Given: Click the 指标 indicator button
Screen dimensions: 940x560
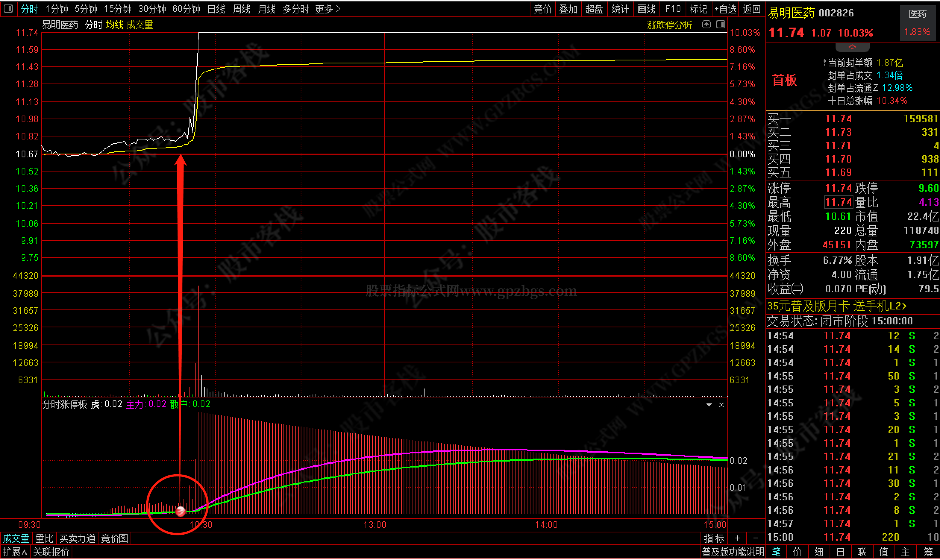Looking at the screenshot, I should point(714,538).
